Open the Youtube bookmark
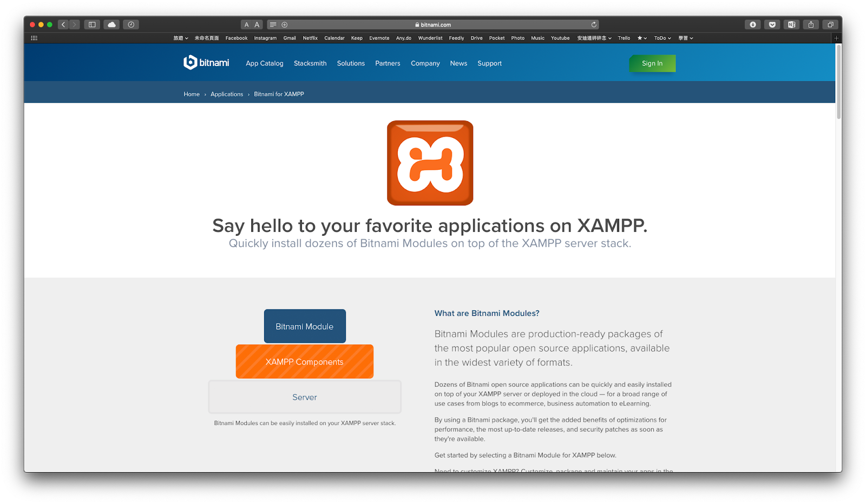This screenshot has height=504, width=866. point(560,38)
